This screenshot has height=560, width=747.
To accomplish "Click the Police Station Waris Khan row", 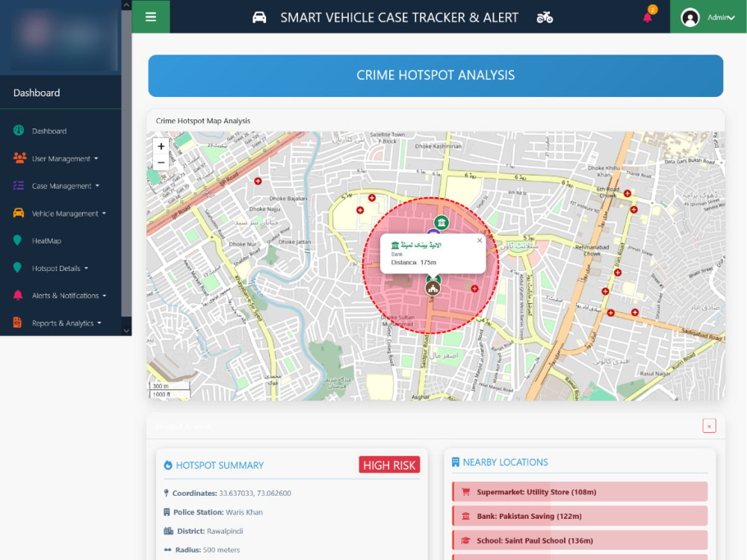I will [213, 512].
